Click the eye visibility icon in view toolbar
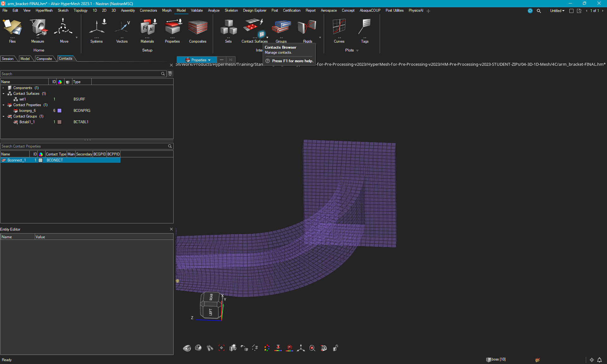This screenshot has width=607, height=364. 187,348
